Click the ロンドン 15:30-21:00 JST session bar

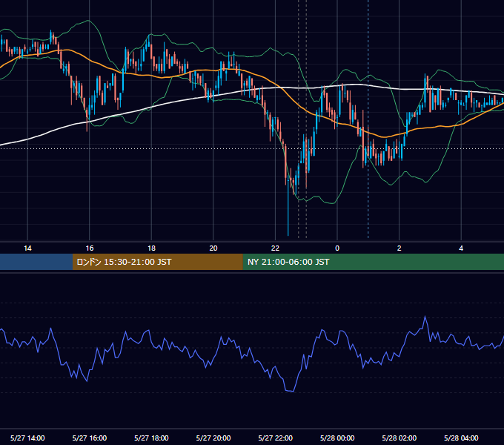click(157, 262)
